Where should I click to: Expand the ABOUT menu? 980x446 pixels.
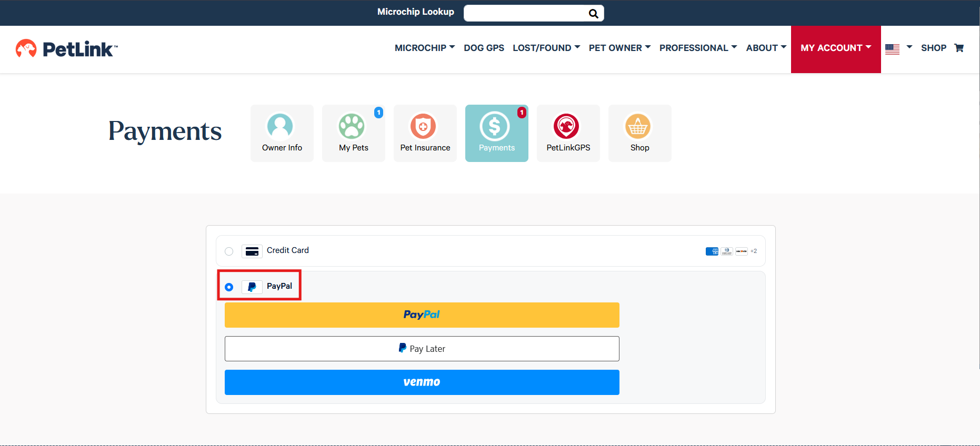pos(766,48)
